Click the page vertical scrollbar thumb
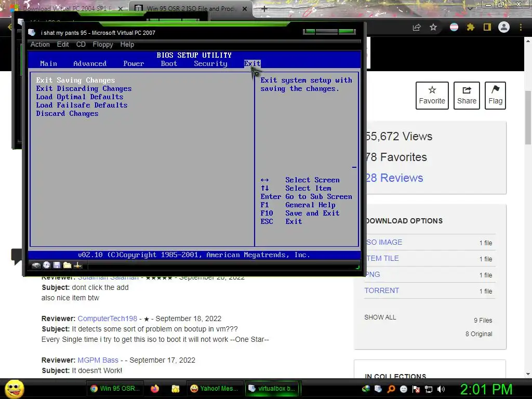 point(528,118)
